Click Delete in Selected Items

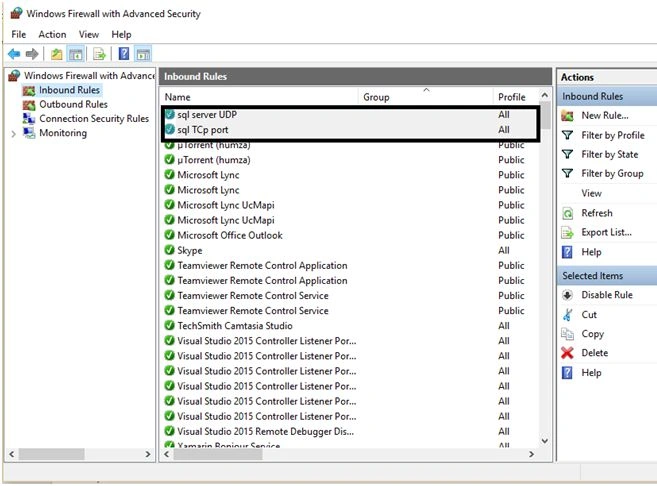coord(595,353)
